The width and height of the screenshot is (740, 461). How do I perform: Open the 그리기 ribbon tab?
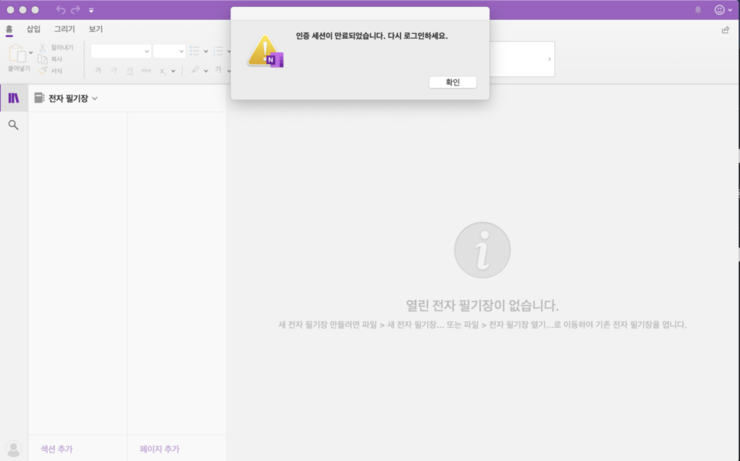[65, 29]
